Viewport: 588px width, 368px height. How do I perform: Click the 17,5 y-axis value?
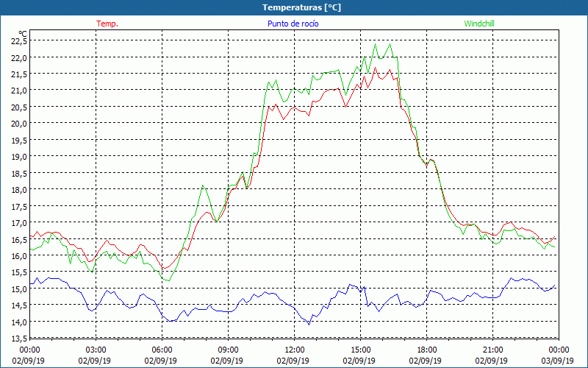pos(20,206)
